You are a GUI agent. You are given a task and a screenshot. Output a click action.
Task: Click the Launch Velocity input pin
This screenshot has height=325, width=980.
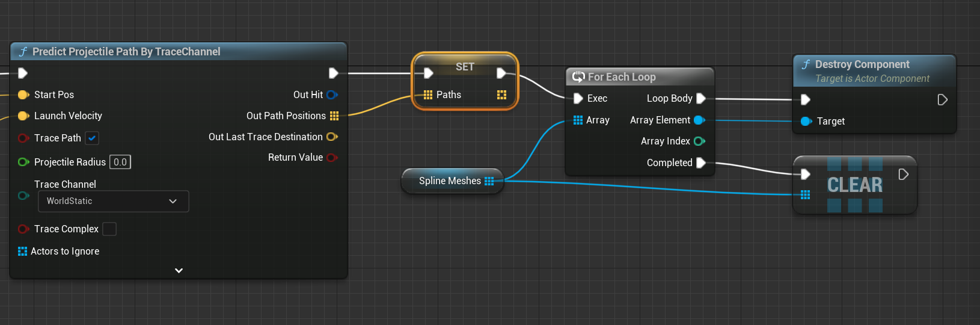click(x=23, y=116)
